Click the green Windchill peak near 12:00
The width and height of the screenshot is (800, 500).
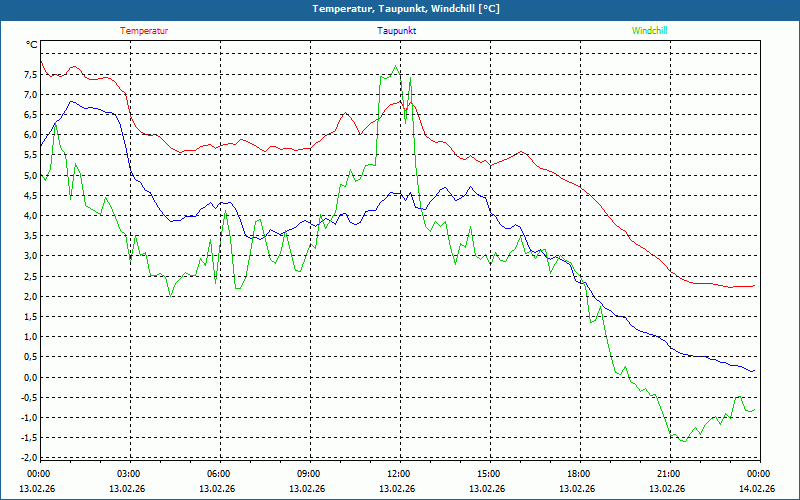396,67
